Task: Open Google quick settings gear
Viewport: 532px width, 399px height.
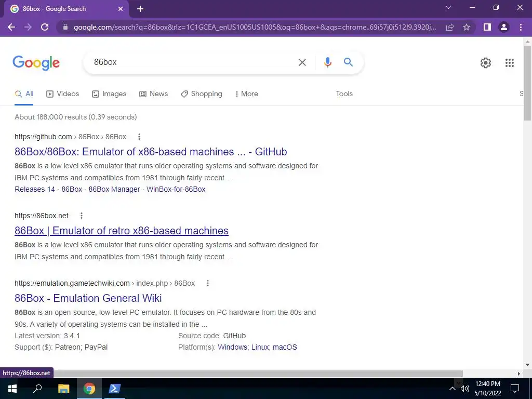Action: [x=486, y=63]
